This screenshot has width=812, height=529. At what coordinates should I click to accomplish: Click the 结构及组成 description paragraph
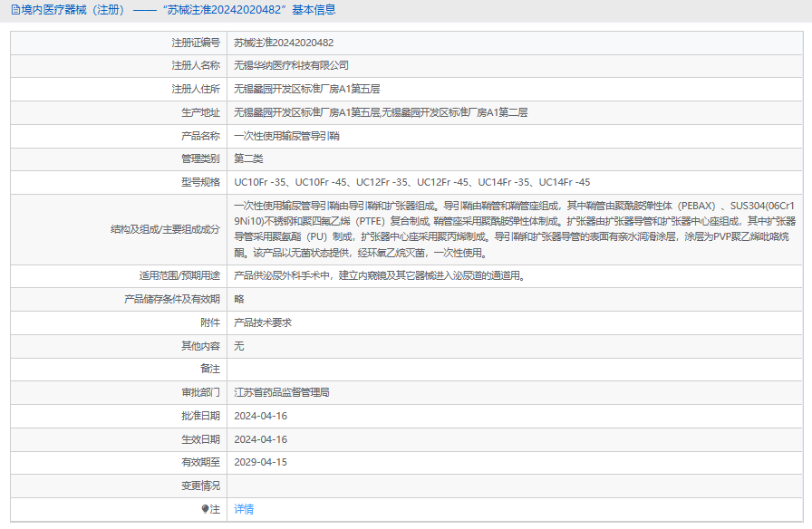point(514,229)
